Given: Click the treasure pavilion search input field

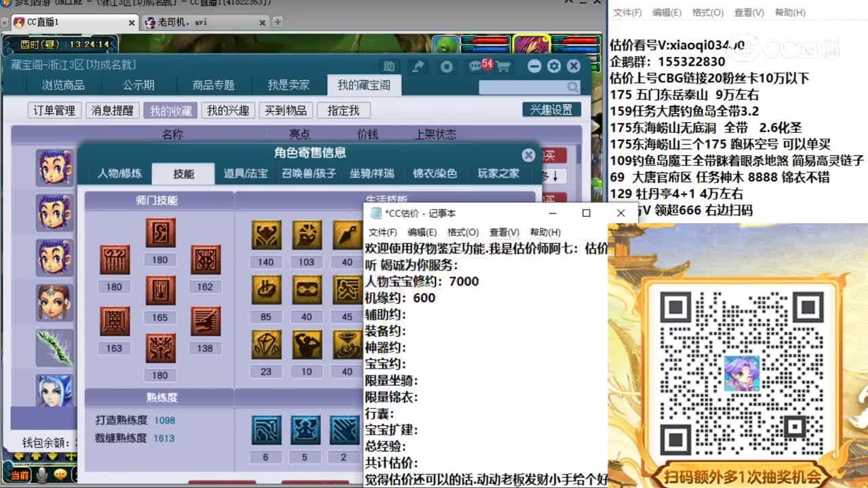Looking at the screenshot, I should click(522, 87).
